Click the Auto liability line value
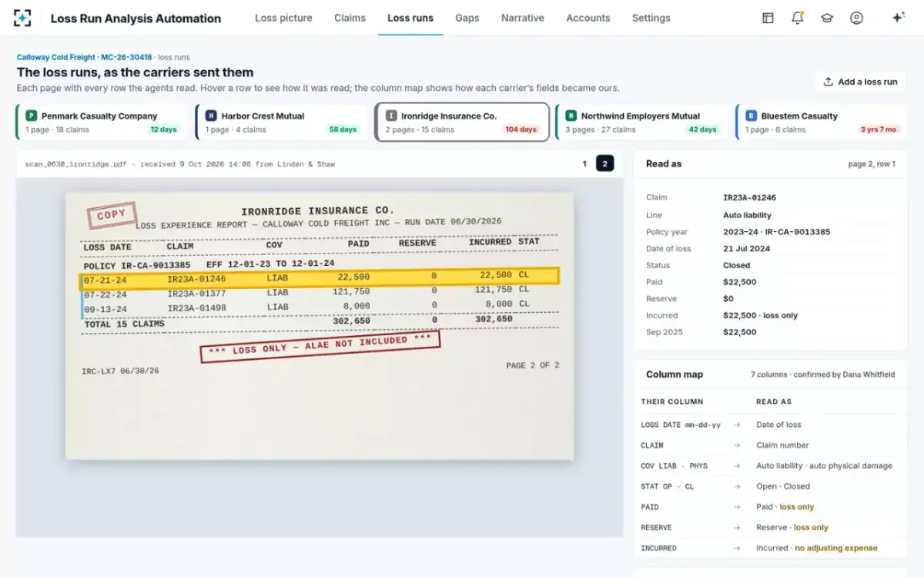 tap(747, 215)
